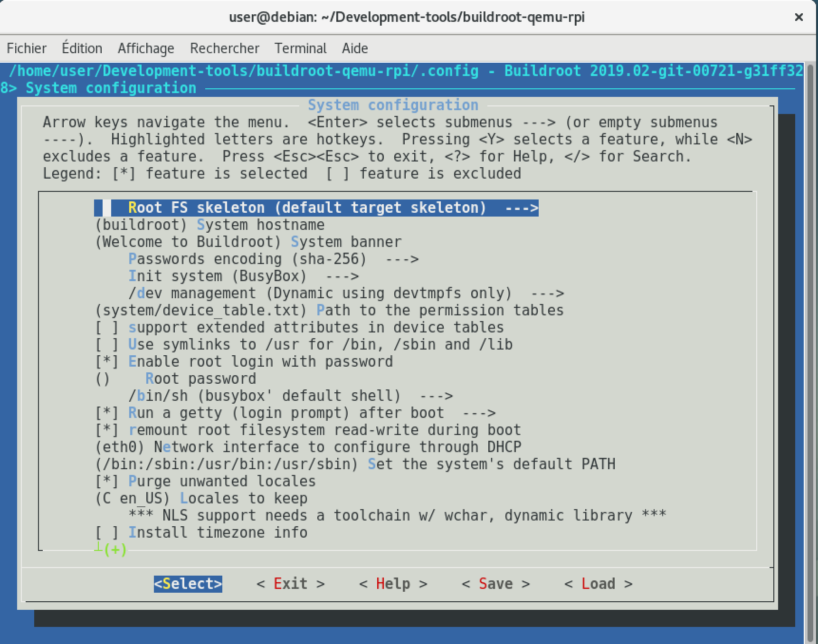Click the green (+) more-items indicator
This screenshot has width=818, height=644.
115,550
